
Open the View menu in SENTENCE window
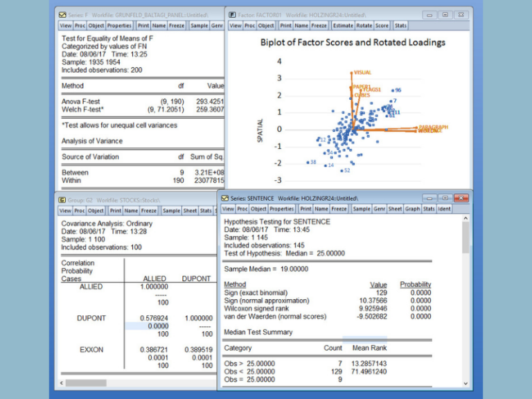pyautogui.click(x=227, y=209)
